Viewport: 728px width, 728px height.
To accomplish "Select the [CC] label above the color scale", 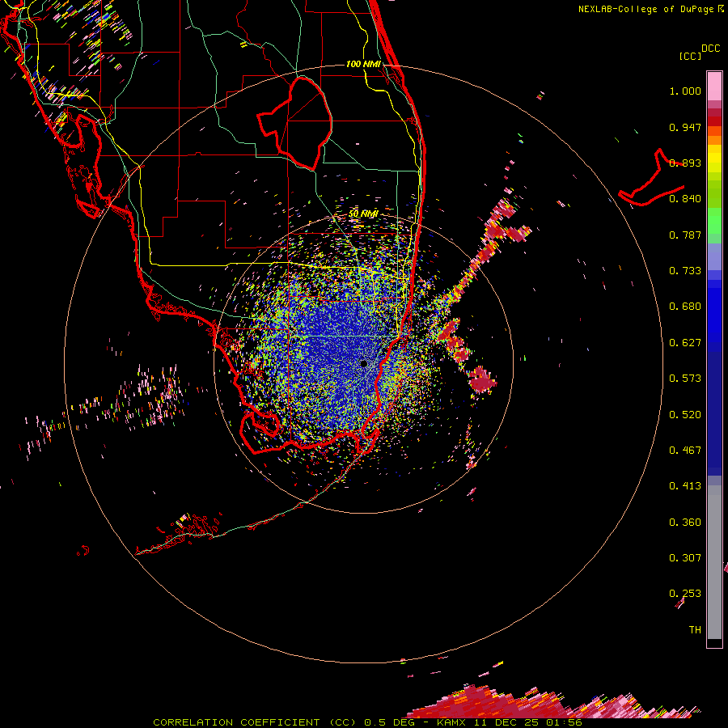I will (690, 56).
